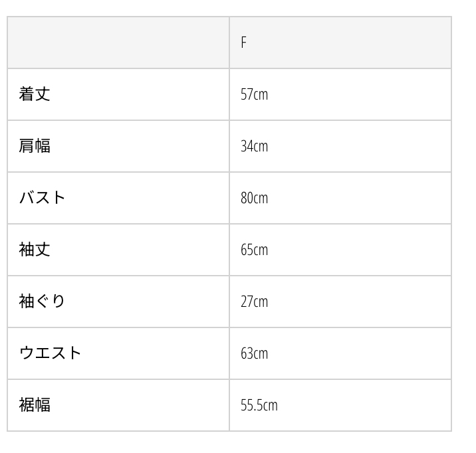Image resolution: width=476 pixels, height=453 pixels.
Task: Click the 55.5cm hem width value
Action: click(x=259, y=405)
